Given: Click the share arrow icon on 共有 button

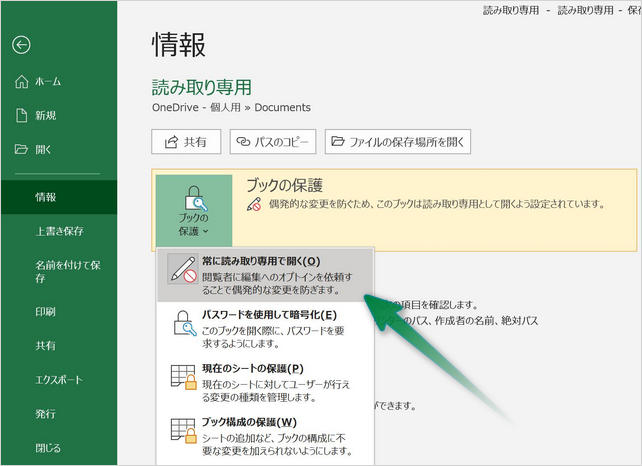Looking at the screenshot, I should click(x=171, y=142).
